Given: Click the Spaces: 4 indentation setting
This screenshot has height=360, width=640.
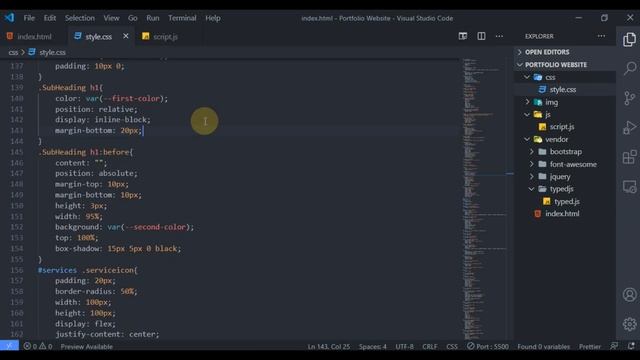Looking at the screenshot, I should 372,347.
